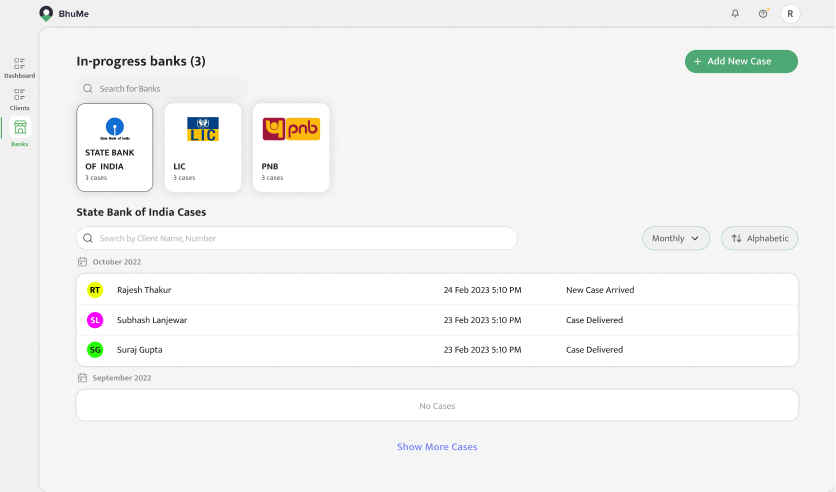This screenshot has width=836, height=492.
Task: Open the Monthly dropdown
Action: tap(676, 238)
